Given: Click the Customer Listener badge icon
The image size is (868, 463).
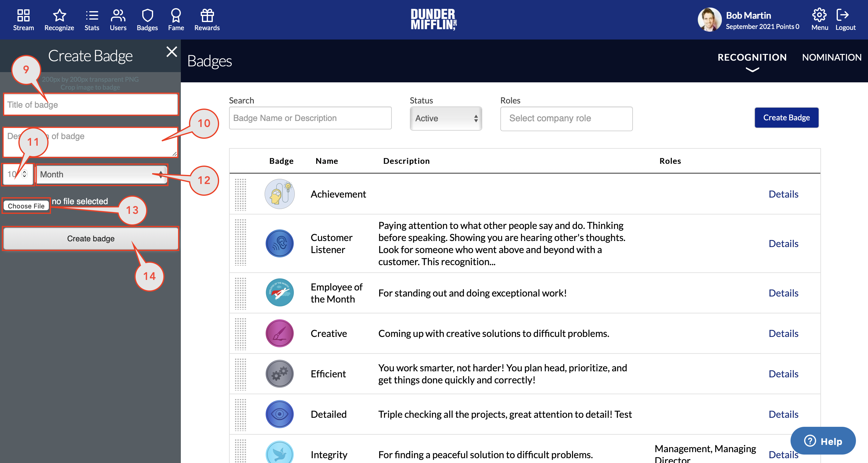Looking at the screenshot, I should coord(279,243).
